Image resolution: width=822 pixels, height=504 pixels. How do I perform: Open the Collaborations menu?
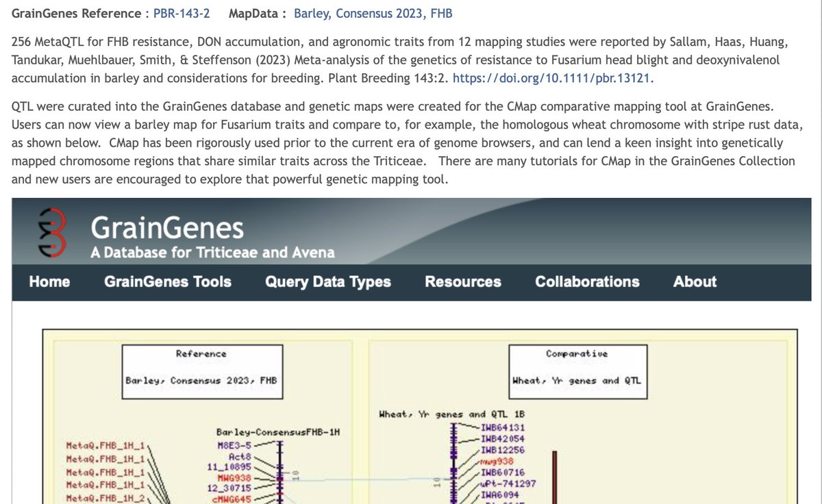pyautogui.click(x=587, y=281)
